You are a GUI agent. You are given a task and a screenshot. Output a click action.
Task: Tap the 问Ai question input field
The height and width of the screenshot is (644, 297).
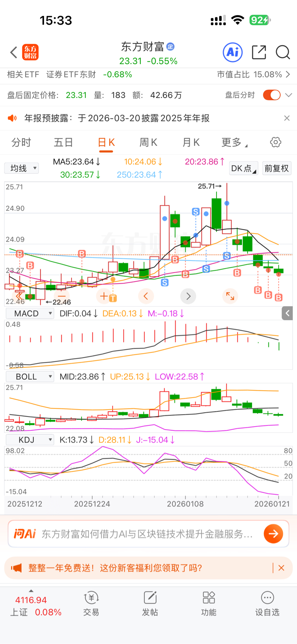(x=148, y=534)
